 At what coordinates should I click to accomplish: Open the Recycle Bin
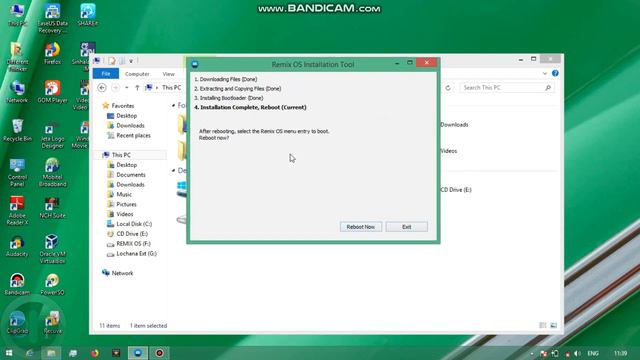click(17, 131)
